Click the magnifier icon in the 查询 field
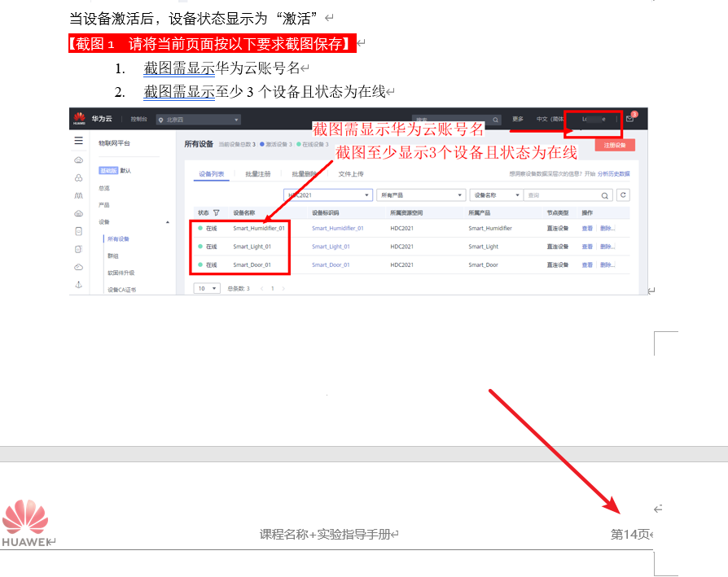728x577 pixels. coord(604,196)
